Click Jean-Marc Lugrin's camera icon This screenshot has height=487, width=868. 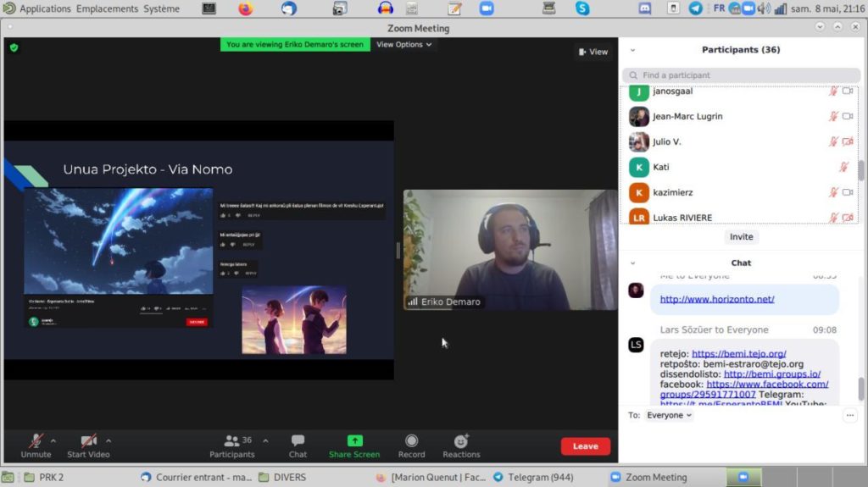(x=848, y=116)
